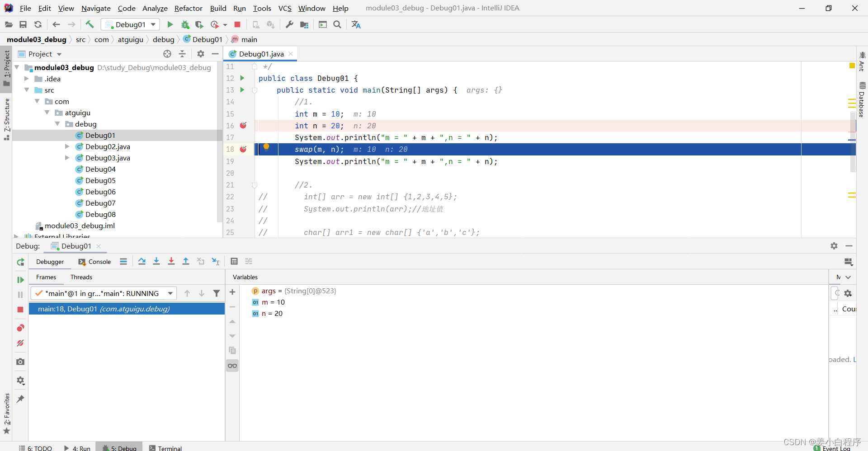868x451 pixels.
Task: Collapse the module03_debug root node
Action: (x=17, y=67)
